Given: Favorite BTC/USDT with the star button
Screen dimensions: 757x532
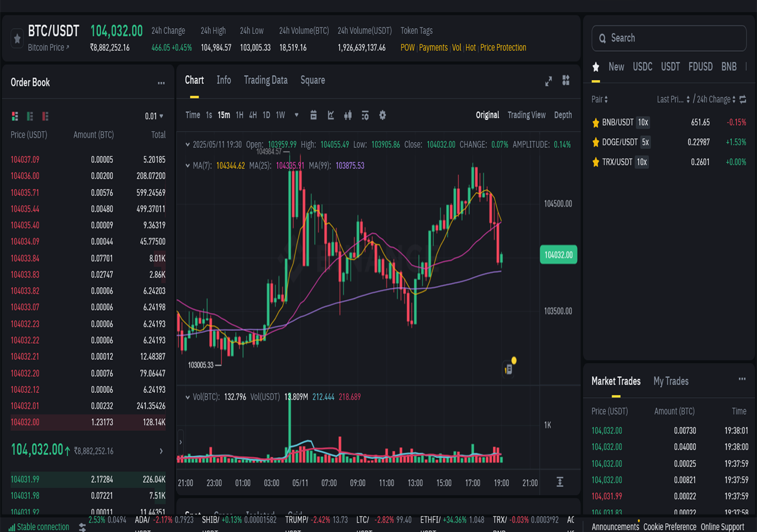Looking at the screenshot, I should click(x=17, y=39).
